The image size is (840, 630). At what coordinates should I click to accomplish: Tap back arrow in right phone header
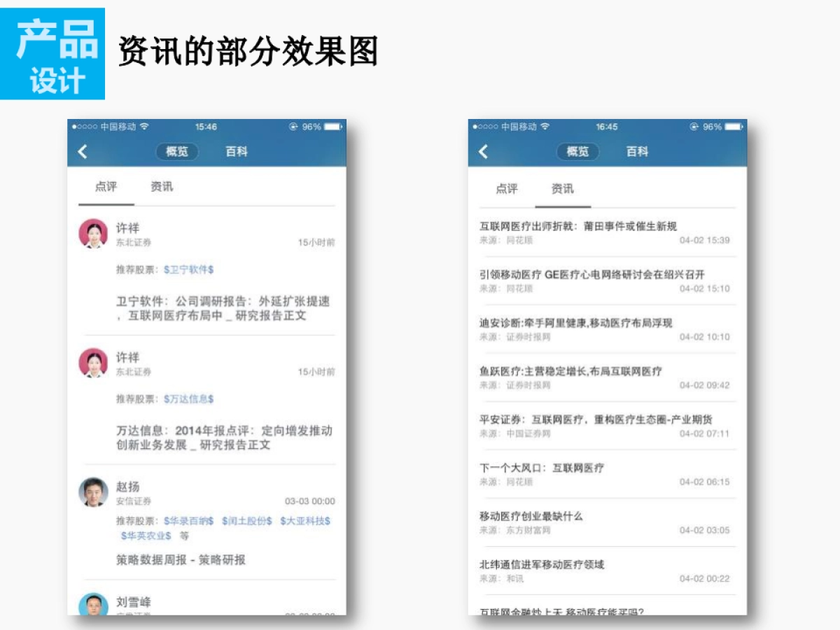tap(483, 152)
